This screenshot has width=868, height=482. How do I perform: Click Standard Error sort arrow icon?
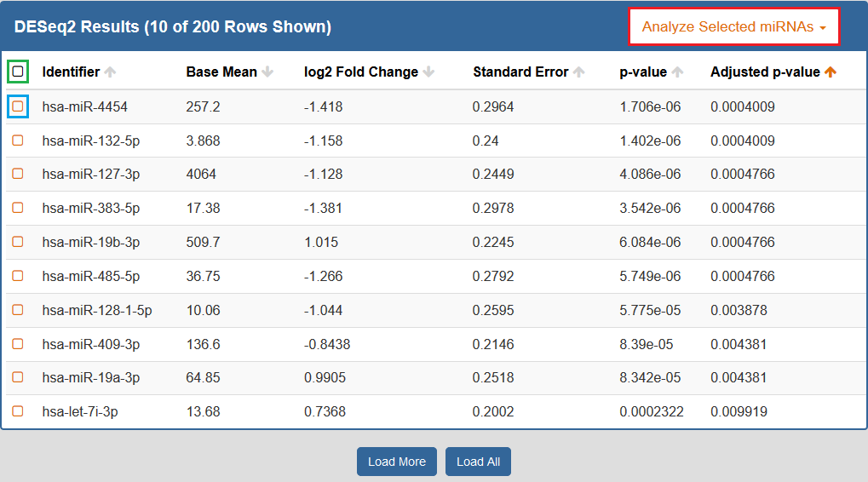(x=579, y=72)
